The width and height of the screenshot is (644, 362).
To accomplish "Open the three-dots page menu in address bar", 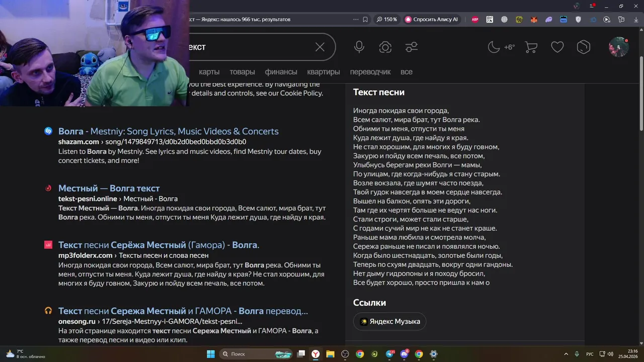I will [x=356, y=20].
